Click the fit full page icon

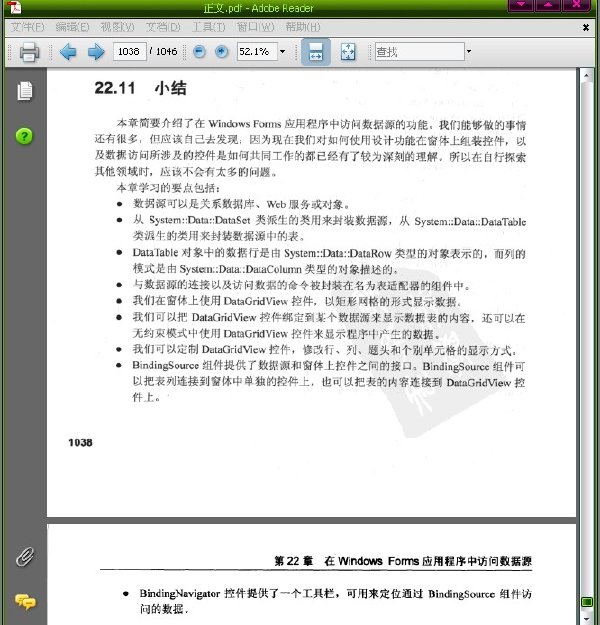(x=348, y=52)
